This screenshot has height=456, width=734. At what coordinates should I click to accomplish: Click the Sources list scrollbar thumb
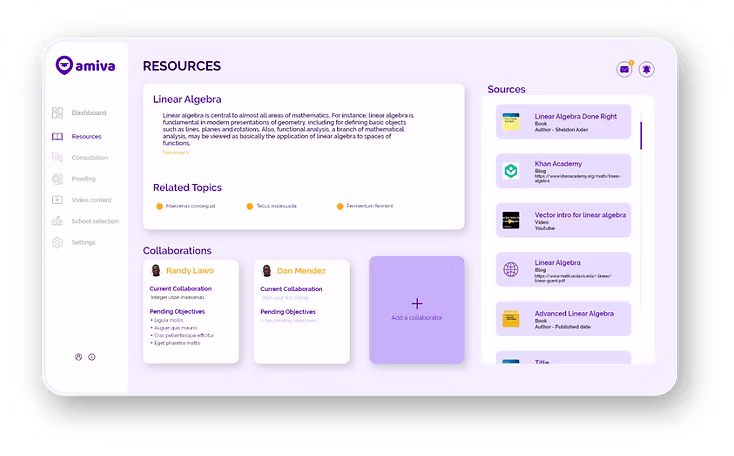(x=641, y=135)
